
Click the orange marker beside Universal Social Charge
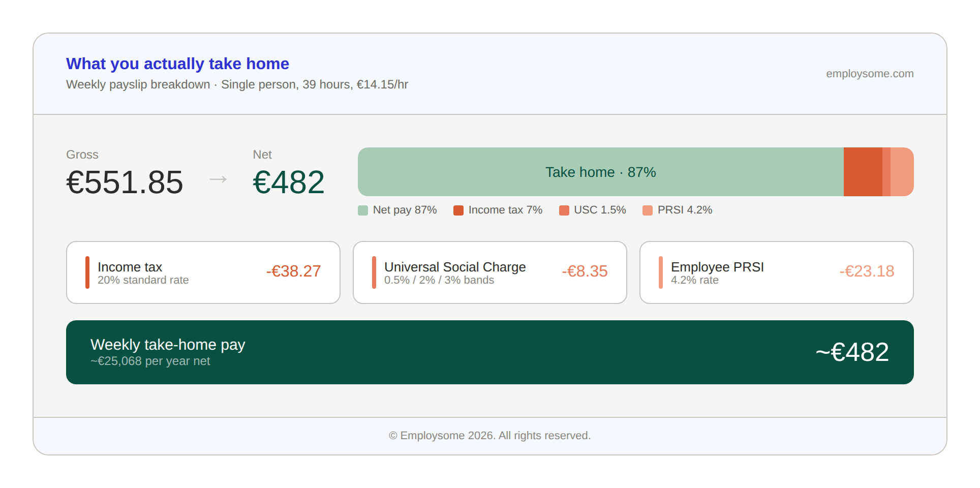click(x=374, y=272)
